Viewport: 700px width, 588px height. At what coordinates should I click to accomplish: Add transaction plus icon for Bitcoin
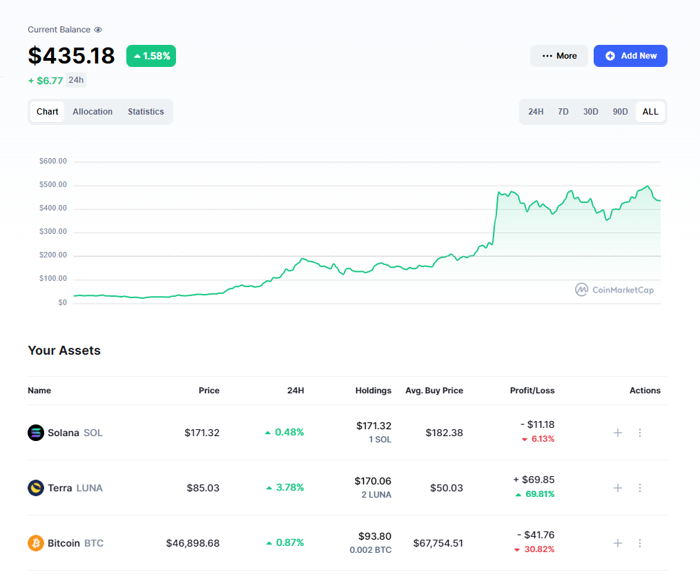(x=618, y=543)
